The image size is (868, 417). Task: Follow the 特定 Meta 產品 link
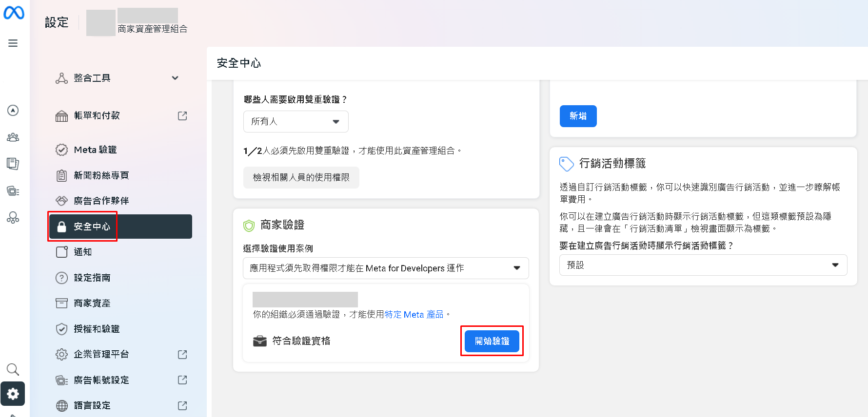(x=414, y=315)
